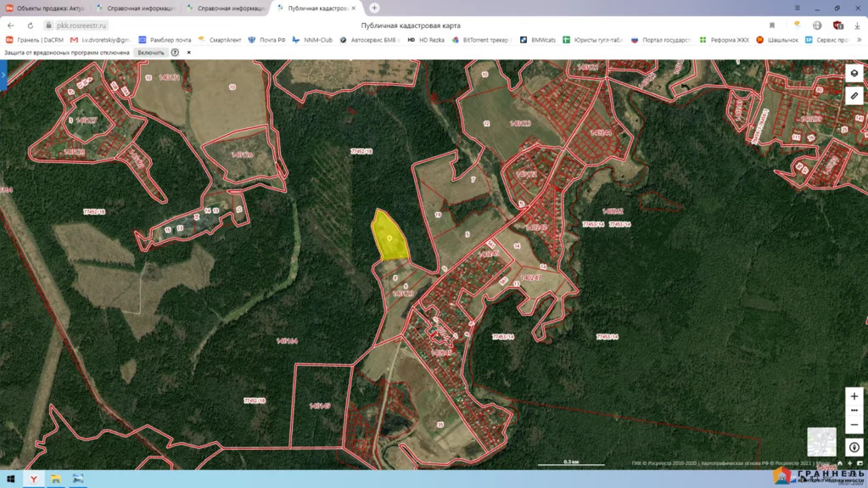
Task: Expand the left side panel arrow
Action: pyautogui.click(x=3, y=76)
